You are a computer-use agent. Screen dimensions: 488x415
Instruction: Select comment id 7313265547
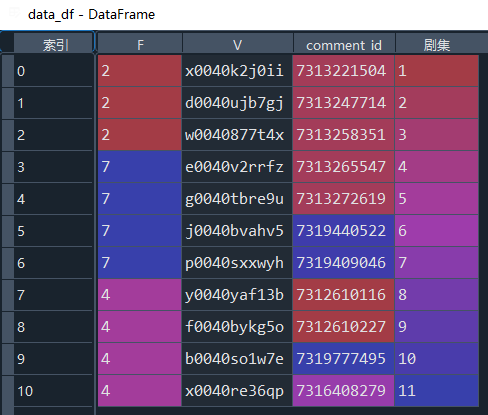[344, 167]
